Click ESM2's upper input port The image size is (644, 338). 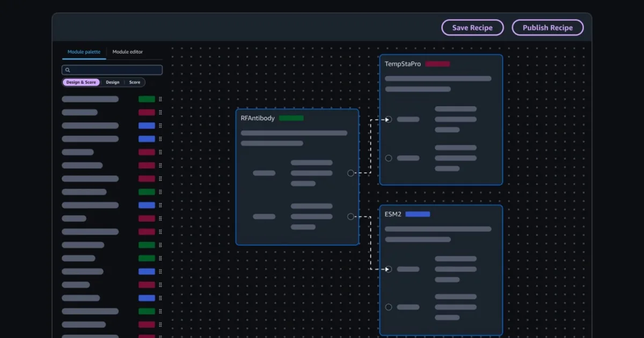point(389,269)
